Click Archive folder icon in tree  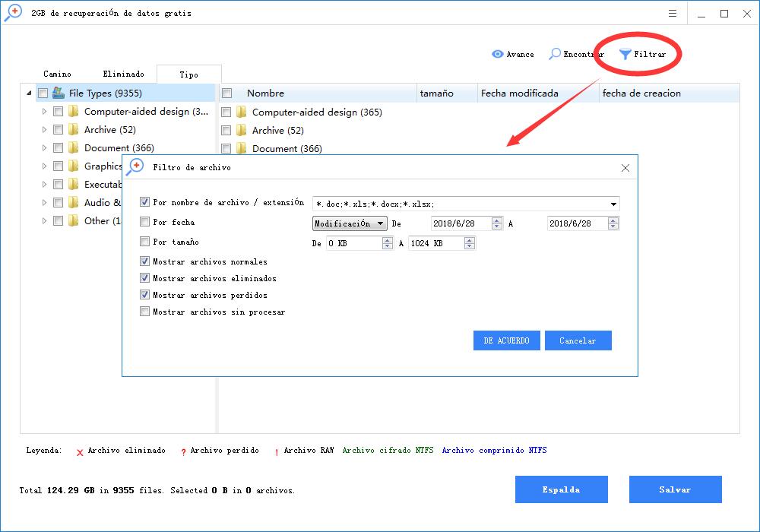[74, 129]
